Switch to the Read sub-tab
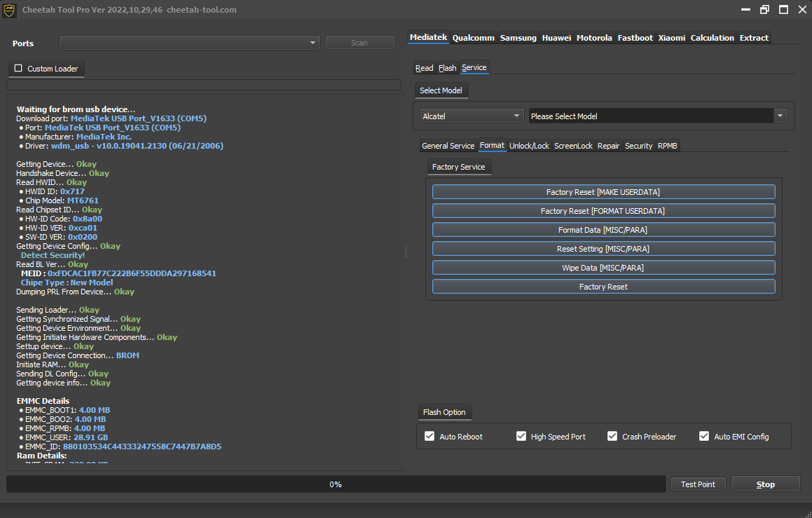Screen dimensions: 812x518 coord(424,68)
